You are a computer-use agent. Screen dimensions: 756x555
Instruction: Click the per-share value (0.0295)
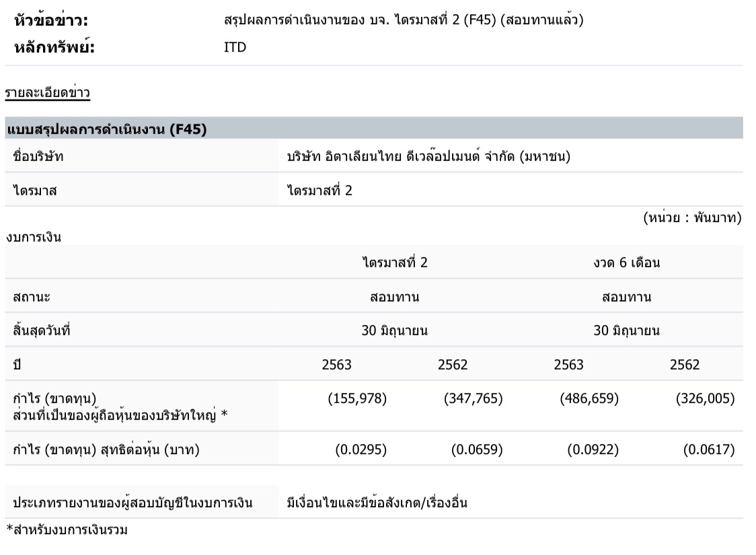(x=361, y=449)
